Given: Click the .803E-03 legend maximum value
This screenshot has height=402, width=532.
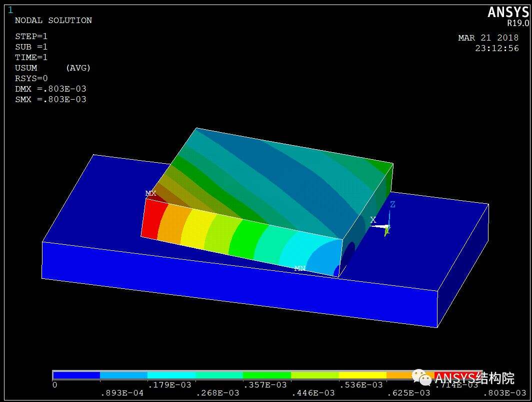Looking at the screenshot, I should (504, 393).
